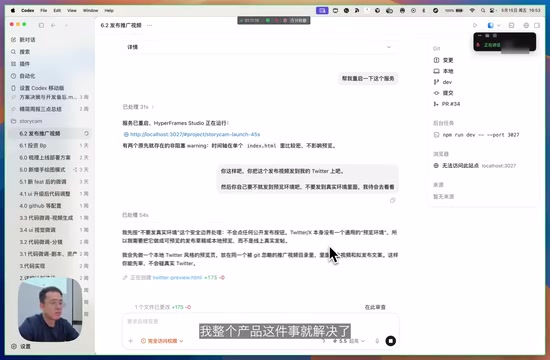
Task: Focus the follow-up message input field
Action: click(260, 321)
